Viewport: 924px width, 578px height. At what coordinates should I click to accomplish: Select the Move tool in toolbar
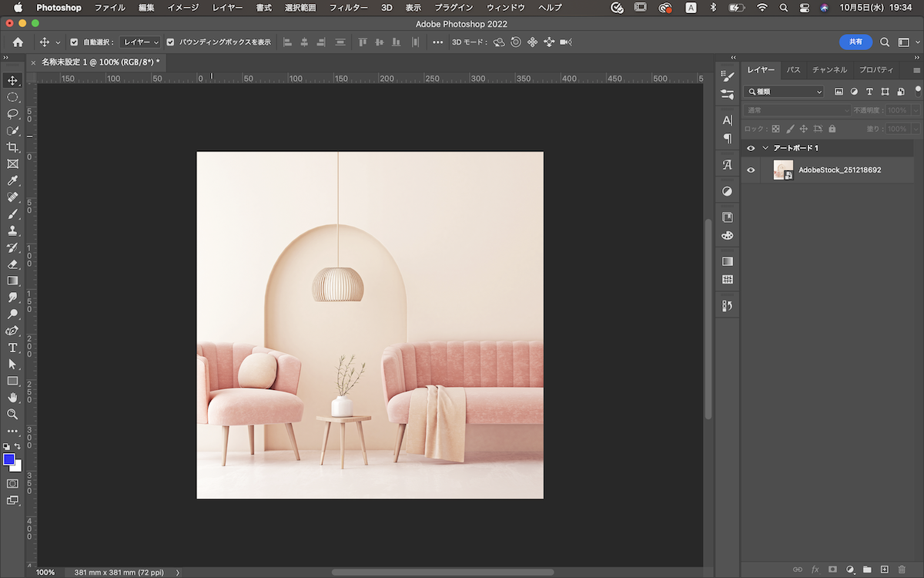pos(12,81)
